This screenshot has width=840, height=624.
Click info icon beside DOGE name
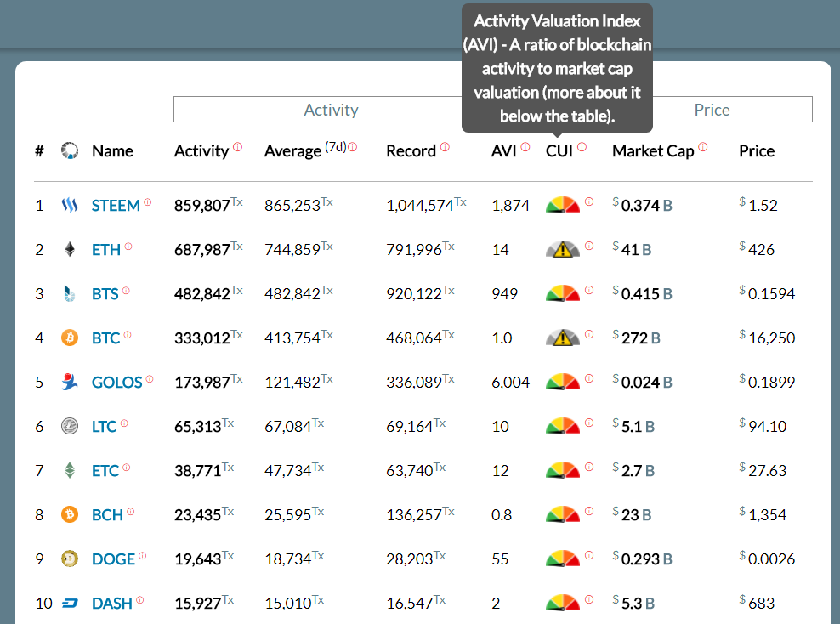click(143, 555)
